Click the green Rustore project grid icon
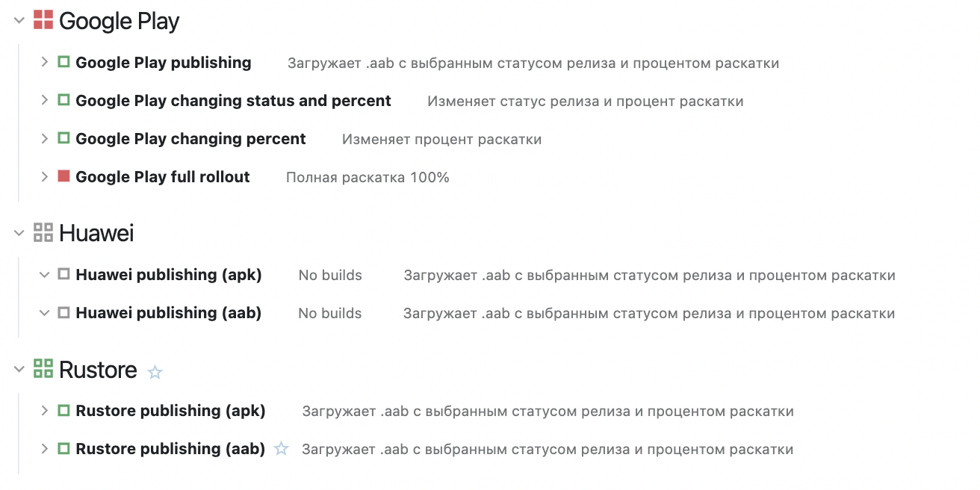The image size is (980, 490). [x=43, y=369]
